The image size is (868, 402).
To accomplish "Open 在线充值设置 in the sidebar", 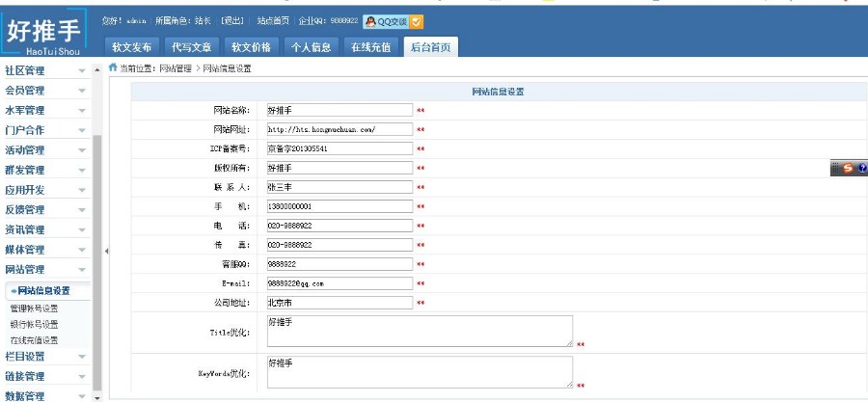I will pos(35,340).
